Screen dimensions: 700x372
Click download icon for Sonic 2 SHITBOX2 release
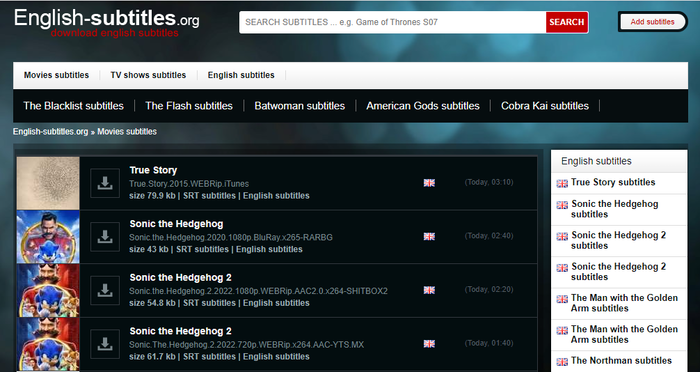click(x=105, y=290)
